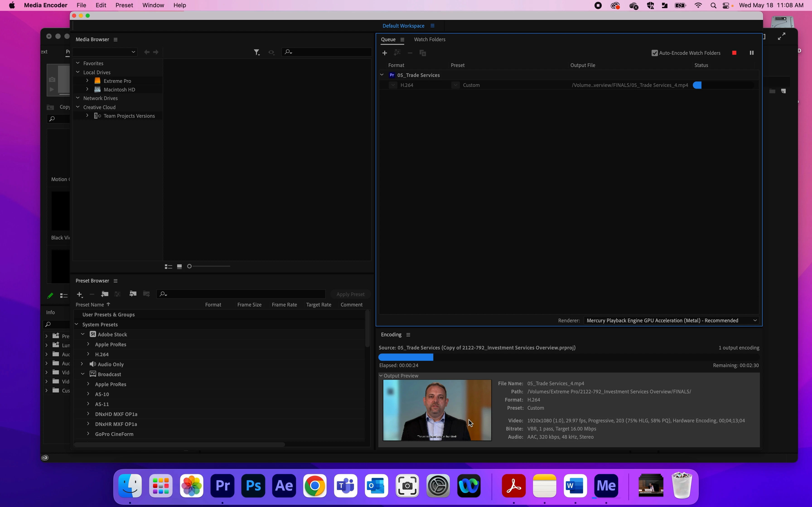Collapse the Output Preview section
The width and height of the screenshot is (812, 507).
pos(381,376)
